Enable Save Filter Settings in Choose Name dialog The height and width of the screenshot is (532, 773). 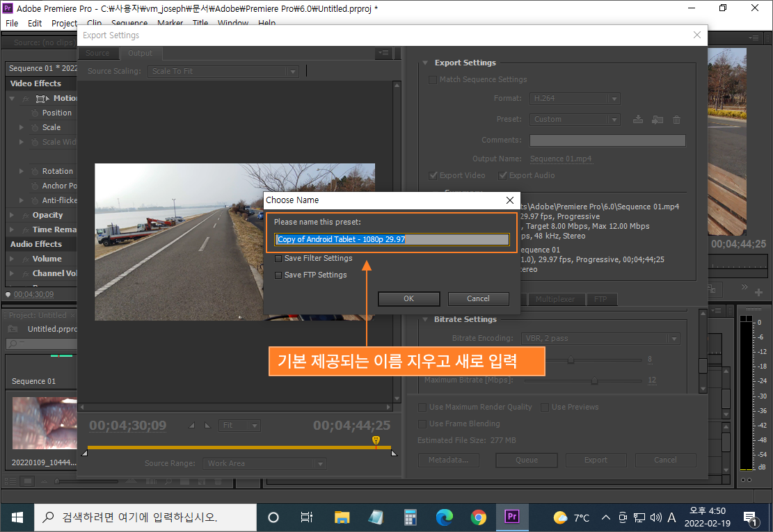(278, 258)
